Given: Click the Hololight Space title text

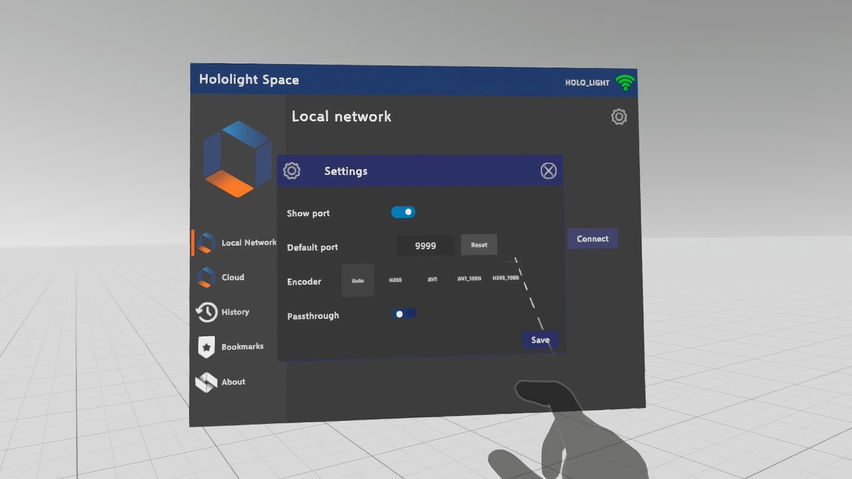Looking at the screenshot, I should click(x=249, y=80).
